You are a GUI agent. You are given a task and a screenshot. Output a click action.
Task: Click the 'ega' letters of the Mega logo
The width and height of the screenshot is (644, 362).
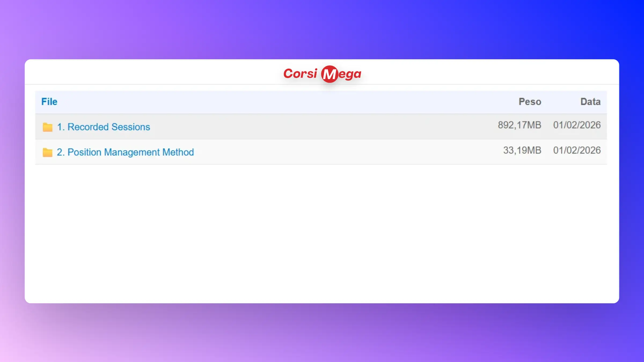pyautogui.click(x=350, y=74)
